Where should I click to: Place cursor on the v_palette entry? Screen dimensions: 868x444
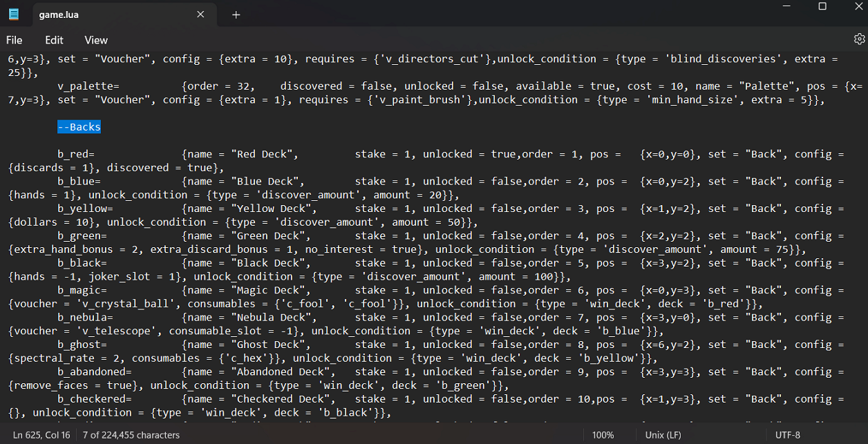(x=88, y=86)
